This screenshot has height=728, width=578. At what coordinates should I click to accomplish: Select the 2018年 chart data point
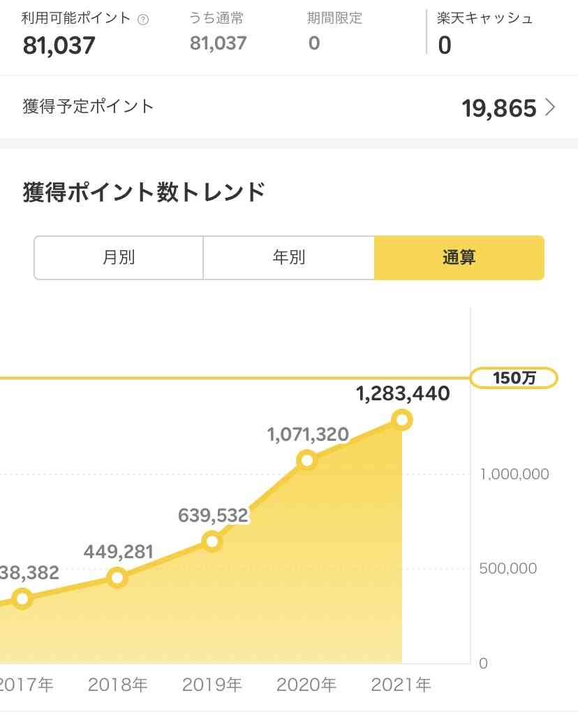[117, 577]
